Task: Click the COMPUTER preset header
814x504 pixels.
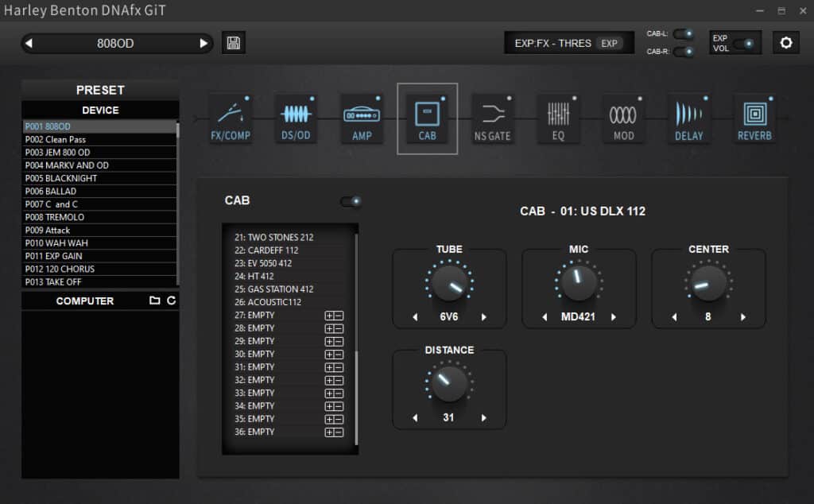Action: 84,301
